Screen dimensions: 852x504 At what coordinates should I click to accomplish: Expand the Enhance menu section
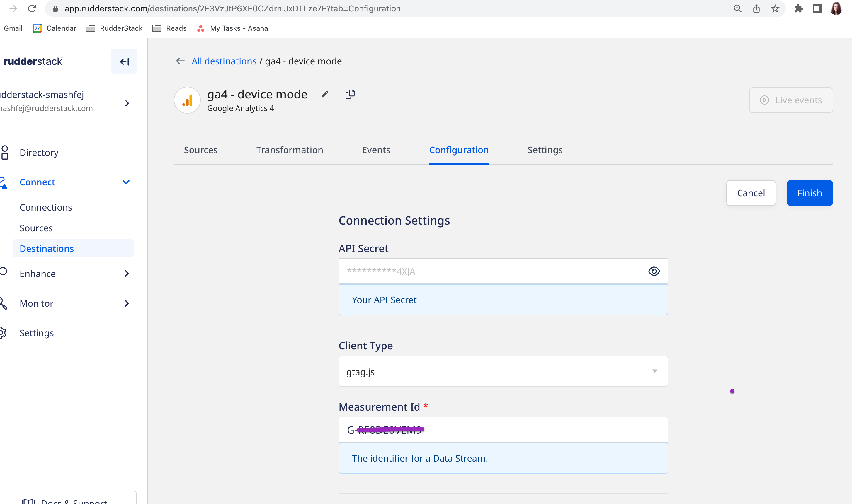click(127, 274)
